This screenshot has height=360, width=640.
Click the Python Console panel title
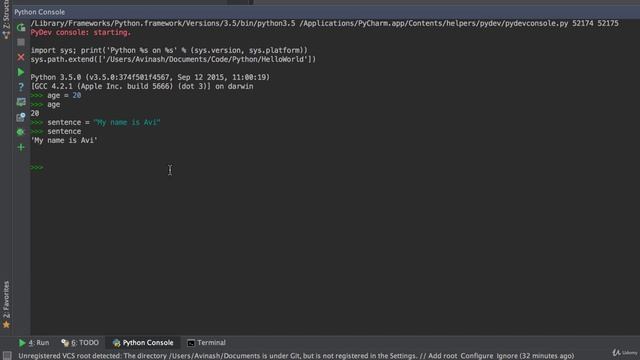[40, 12]
